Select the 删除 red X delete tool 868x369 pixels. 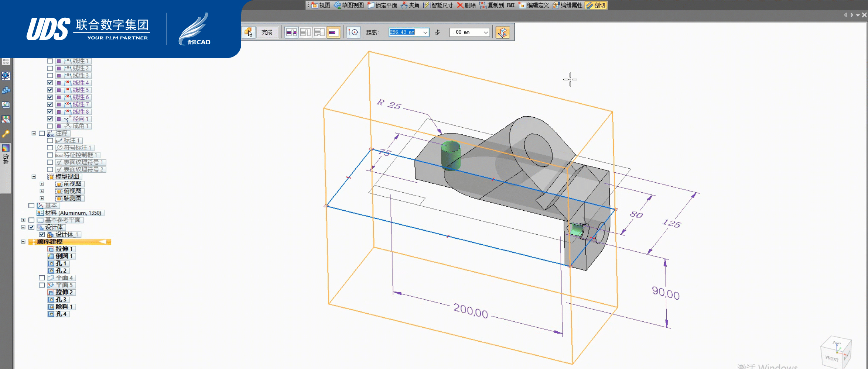(467, 5)
